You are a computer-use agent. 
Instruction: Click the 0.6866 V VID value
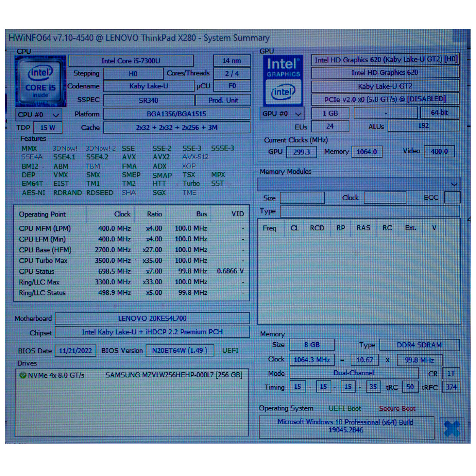pos(230,271)
